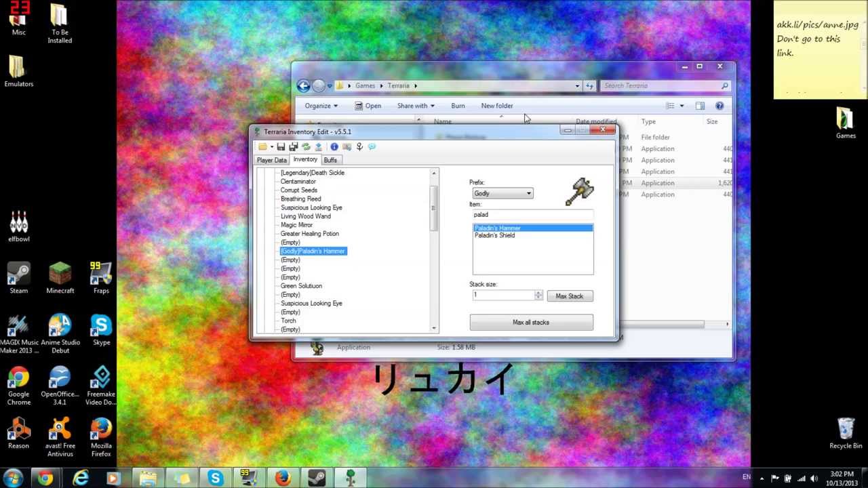Click Forward arrow in Explorer window
The height and width of the screenshot is (488, 868).
(319, 85)
